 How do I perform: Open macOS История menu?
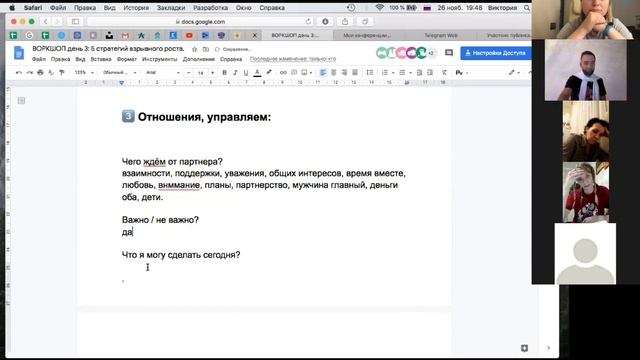136,8
